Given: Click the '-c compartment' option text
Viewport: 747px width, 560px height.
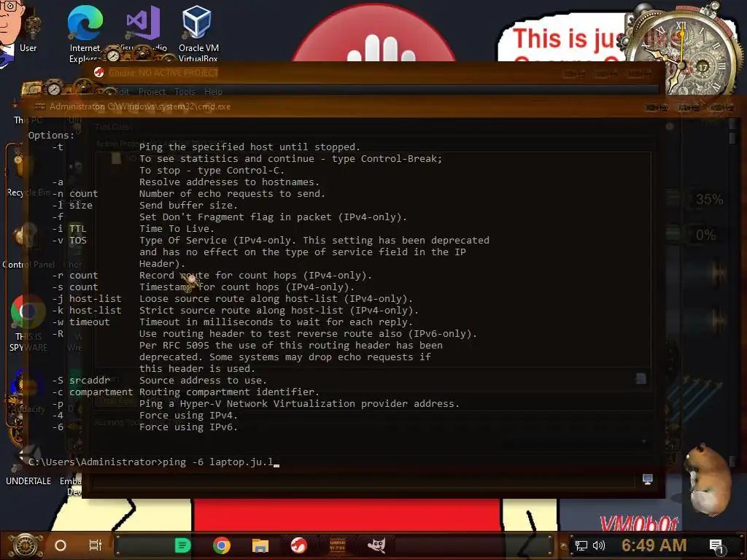Looking at the screenshot, I should [93, 392].
